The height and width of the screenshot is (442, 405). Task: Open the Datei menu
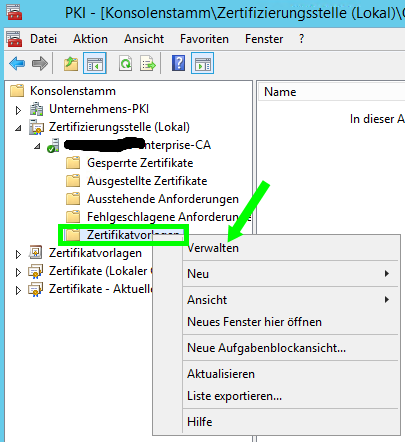tap(43, 39)
